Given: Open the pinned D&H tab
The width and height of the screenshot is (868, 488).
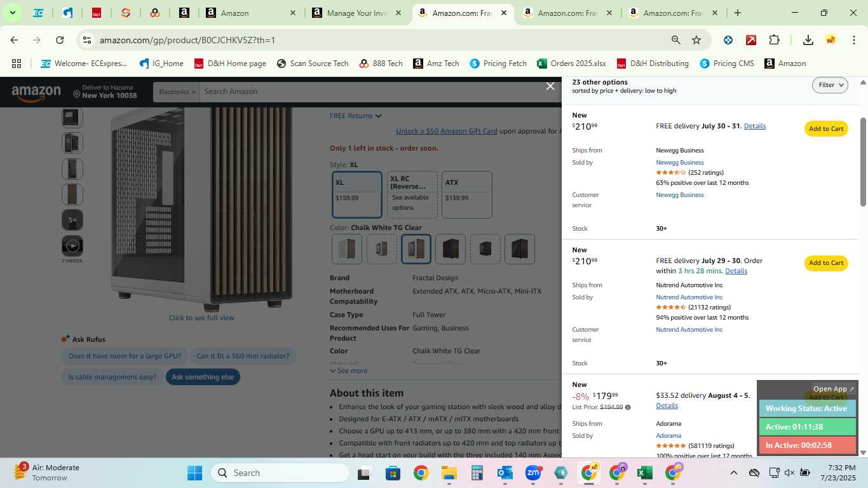Looking at the screenshot, I should pos(97,13).
